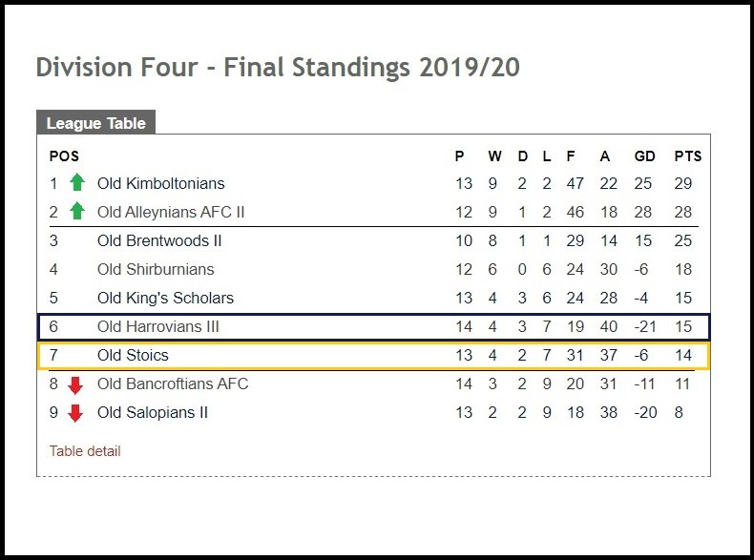Select the yellow-outlined Old Stoics row
The height and width of the screenshot is (560, 754).
pyautogui.click(x=373, y=356)
